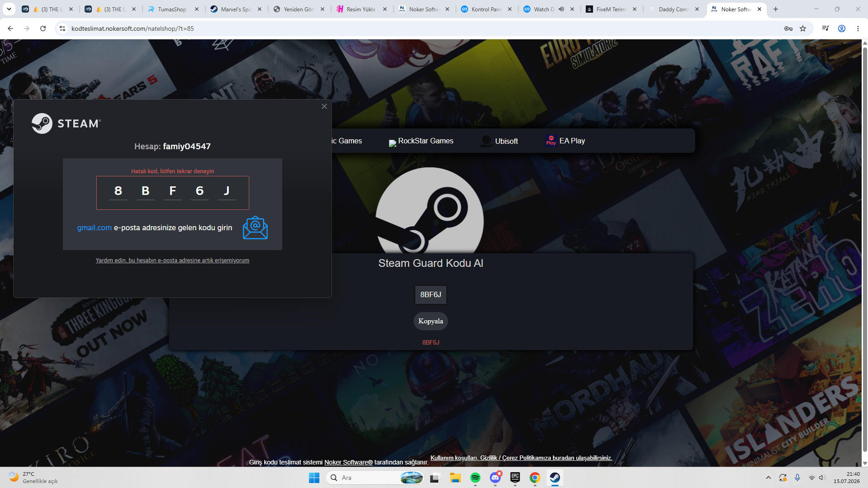Screen dimensions: 868x488
Task: Open the email access help link
Action: pos(172,261)
